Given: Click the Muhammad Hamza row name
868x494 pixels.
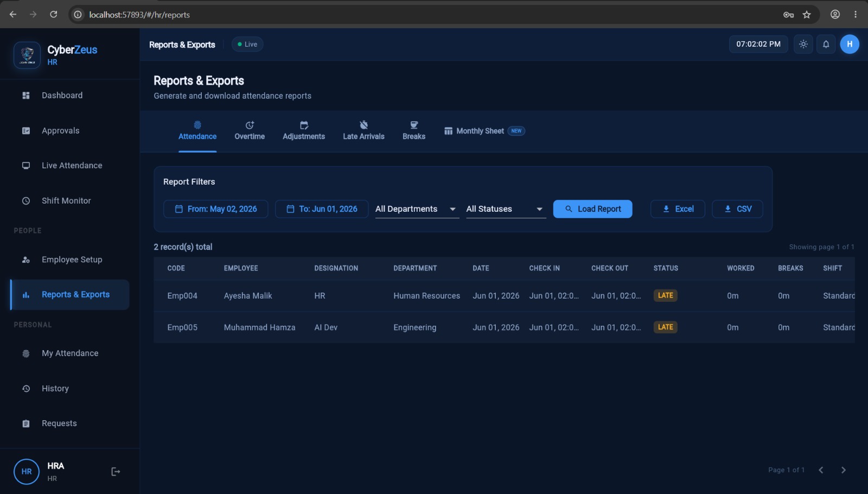Looking at the screenshot, I should (259, 327).
